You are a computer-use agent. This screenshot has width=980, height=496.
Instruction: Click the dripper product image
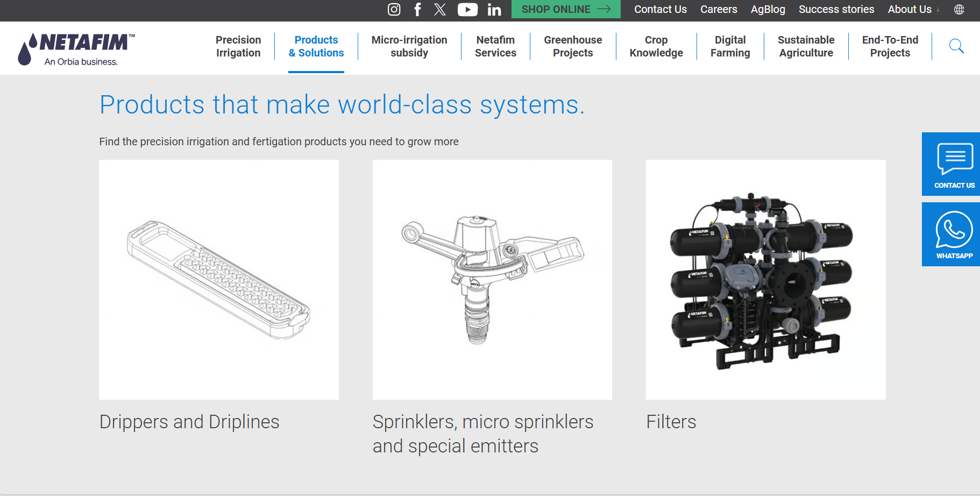pyautogui.click(x=219, y=280)
